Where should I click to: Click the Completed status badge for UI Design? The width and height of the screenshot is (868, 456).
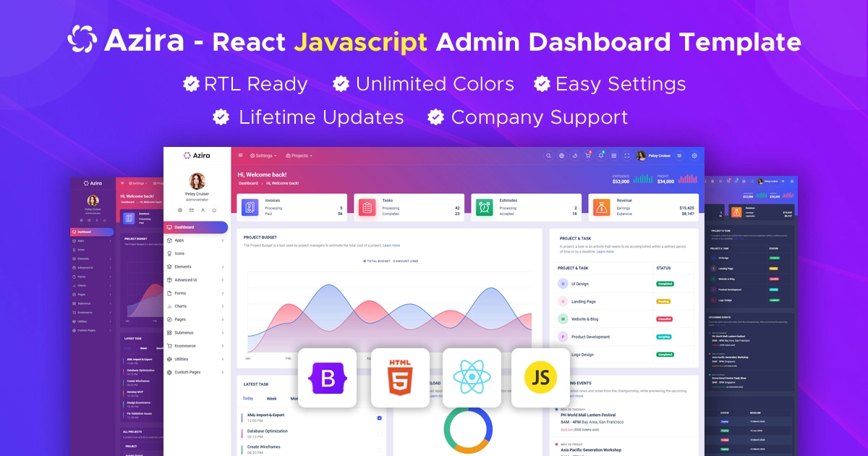pyautogui.click(x=665, y=284)
